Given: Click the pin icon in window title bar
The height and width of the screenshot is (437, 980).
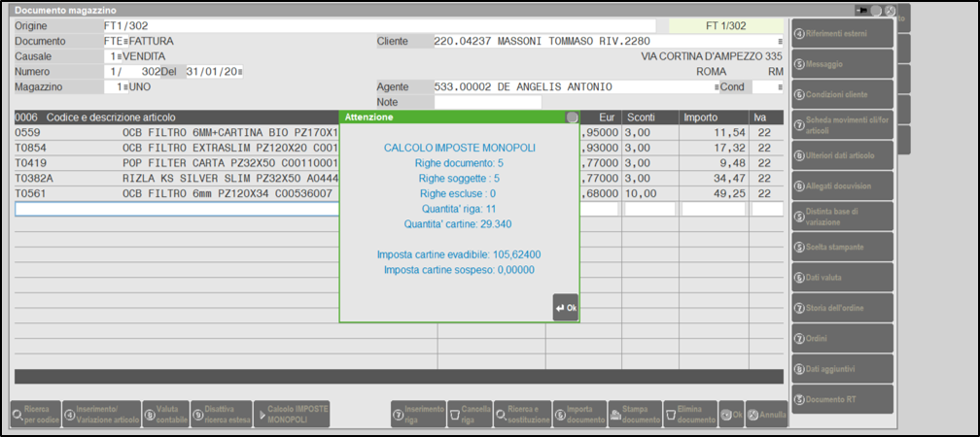Looking at the screenshot, I should pyautogui.click(x=861, y=10).
